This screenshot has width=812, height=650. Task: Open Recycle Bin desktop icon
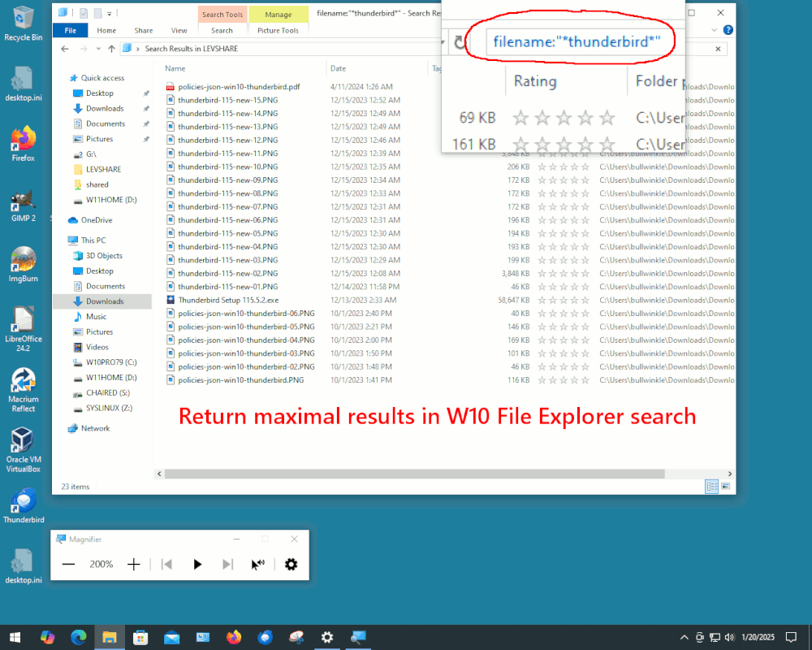coord(23,24)
